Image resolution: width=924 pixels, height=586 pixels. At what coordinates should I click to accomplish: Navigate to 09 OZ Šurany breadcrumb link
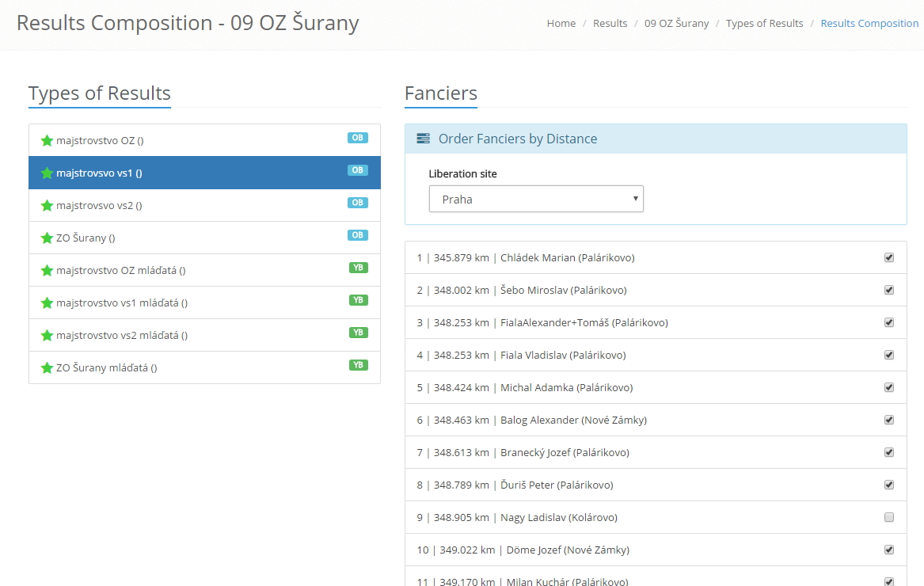[676, 24]
